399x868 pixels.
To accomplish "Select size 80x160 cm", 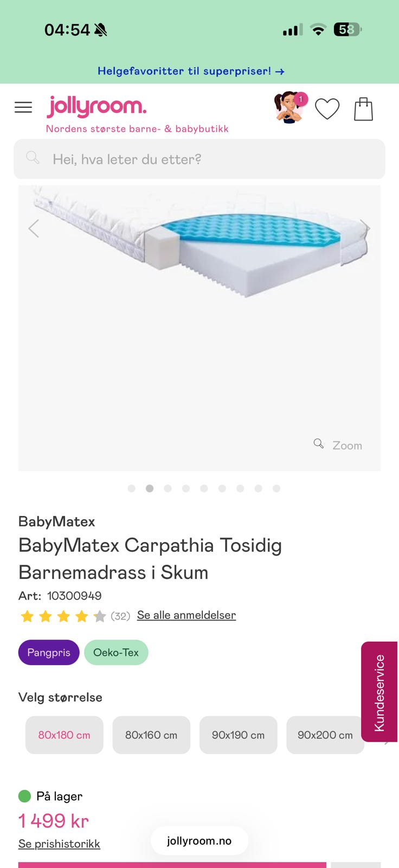I will point(151,735).
